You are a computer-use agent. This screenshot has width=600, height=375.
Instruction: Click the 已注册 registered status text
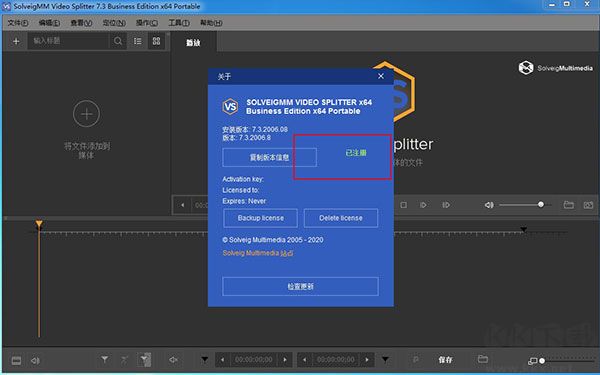click(356, 153)
